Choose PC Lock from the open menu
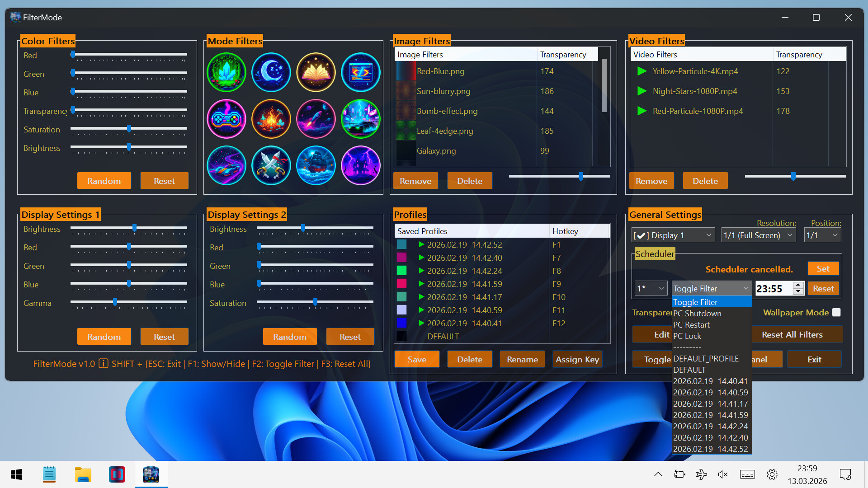Viewport: 868px width, 488px height. tap(688, 336)
